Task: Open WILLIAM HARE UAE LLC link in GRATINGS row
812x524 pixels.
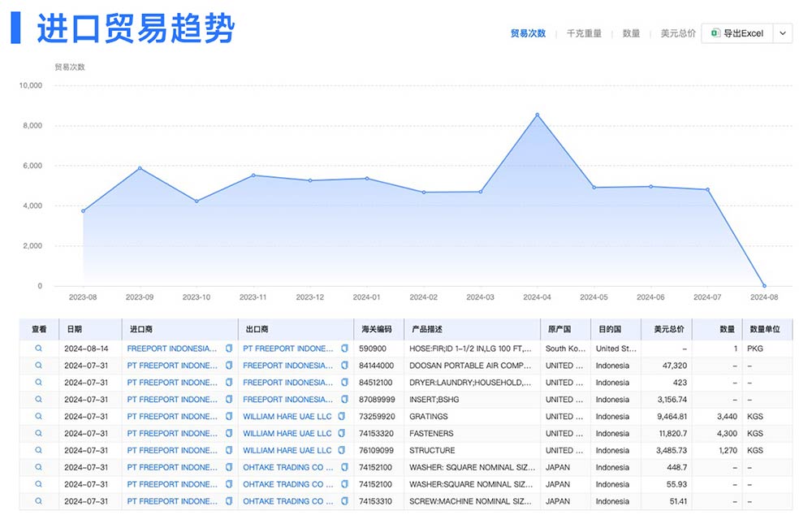Action: pyautogui.click(x=287, y=417)
